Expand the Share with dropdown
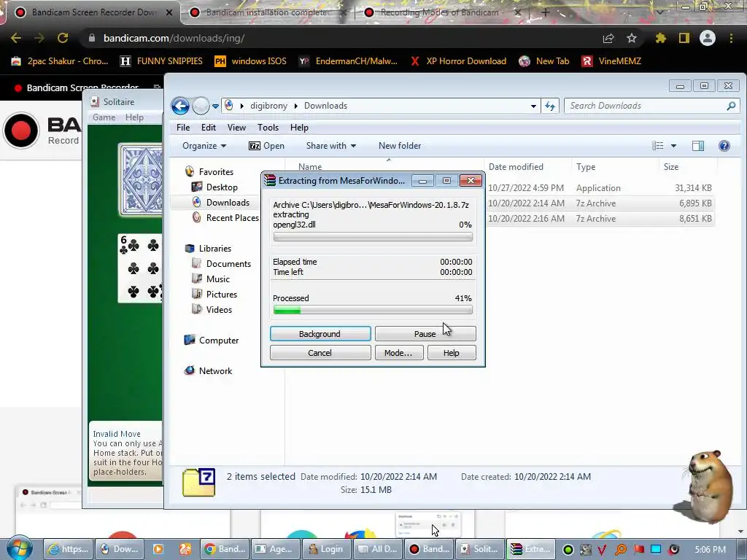This screenshot has height=560, width=747. pyautogui.click(x=330, y=146)
